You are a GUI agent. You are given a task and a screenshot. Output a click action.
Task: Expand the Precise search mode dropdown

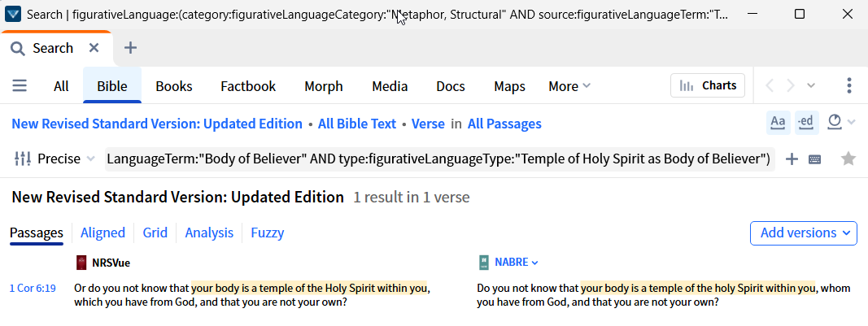pos(66,159)
